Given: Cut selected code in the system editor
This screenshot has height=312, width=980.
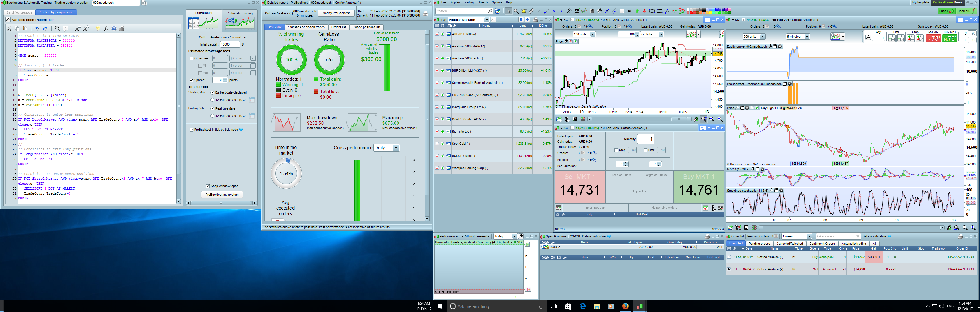Looking at the screenshot, I should click(9, 28).
